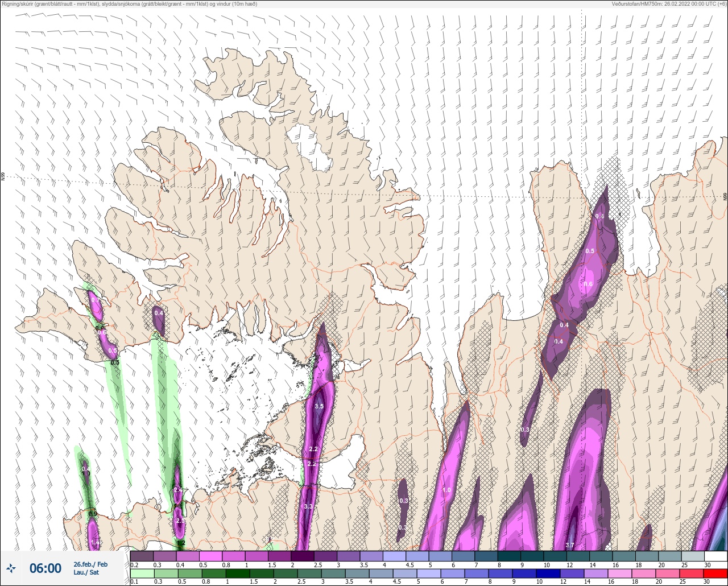The height and width of the screenshot is (586, 728).
Task: Click the dark mauve 0.2 swatch in upper legend
Action: pos(142,556)
